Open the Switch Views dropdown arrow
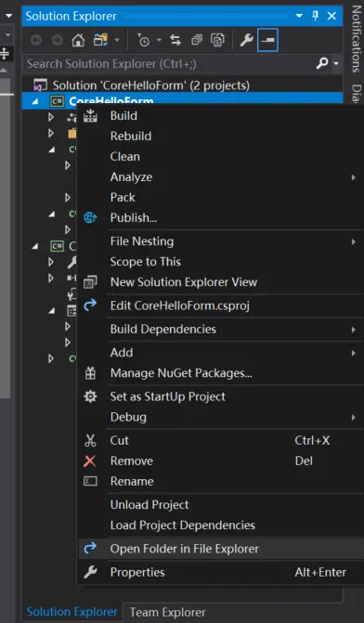 pos(116,40)
